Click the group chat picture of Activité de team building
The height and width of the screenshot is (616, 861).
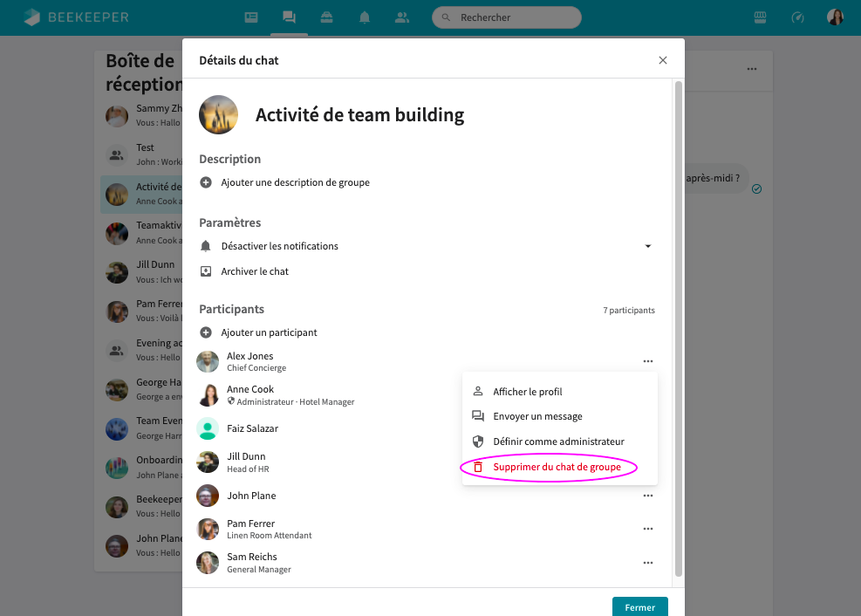point(218,114)
